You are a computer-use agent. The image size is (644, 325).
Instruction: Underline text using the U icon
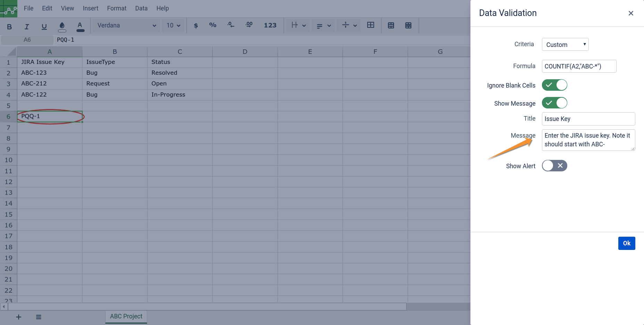tap(44, 26)
